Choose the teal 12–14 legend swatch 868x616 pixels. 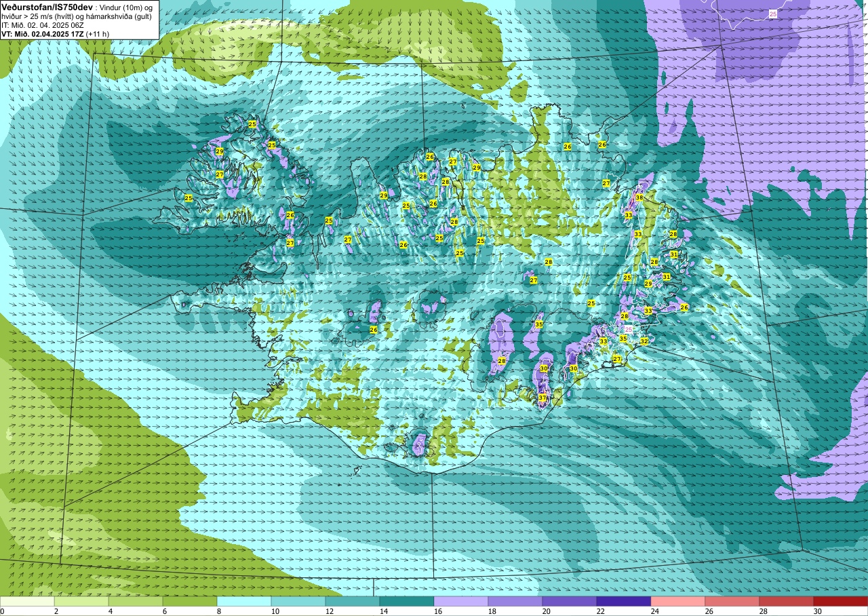coord(353,601)
